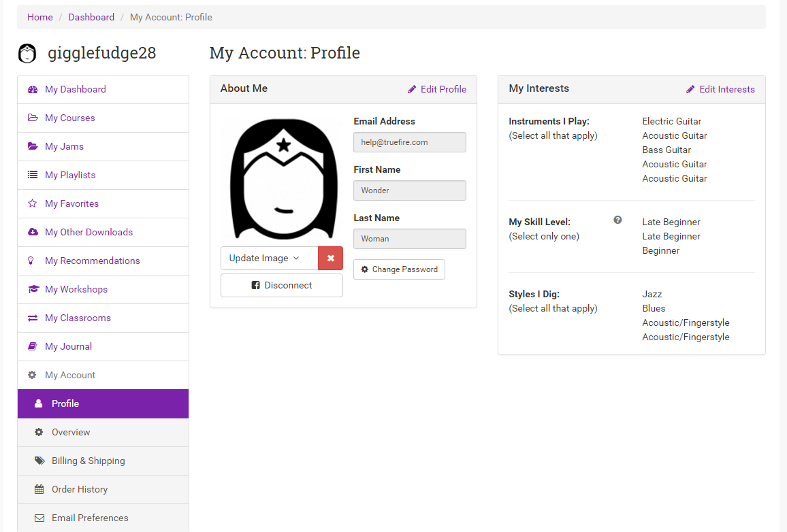Image resolution: width=787 pixels, height=532 pixels.
Task: Click the cloud download icon beside My Other Downloads
Action: pyautogui.click(x=33, y=232)
